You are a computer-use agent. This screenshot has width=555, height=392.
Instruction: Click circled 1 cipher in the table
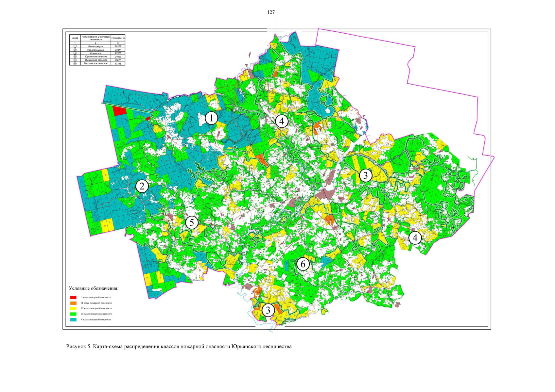point(75,46)
